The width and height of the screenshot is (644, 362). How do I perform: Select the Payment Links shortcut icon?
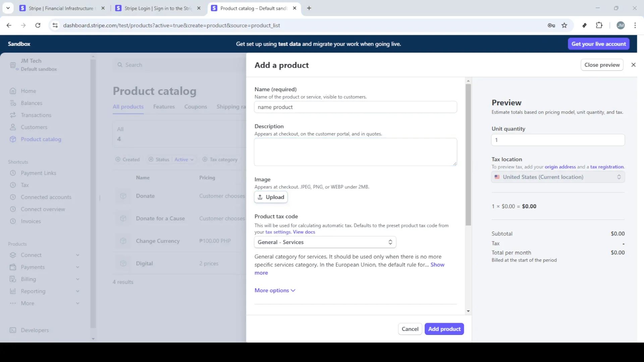pyautogui.click(x=13, y=173)
